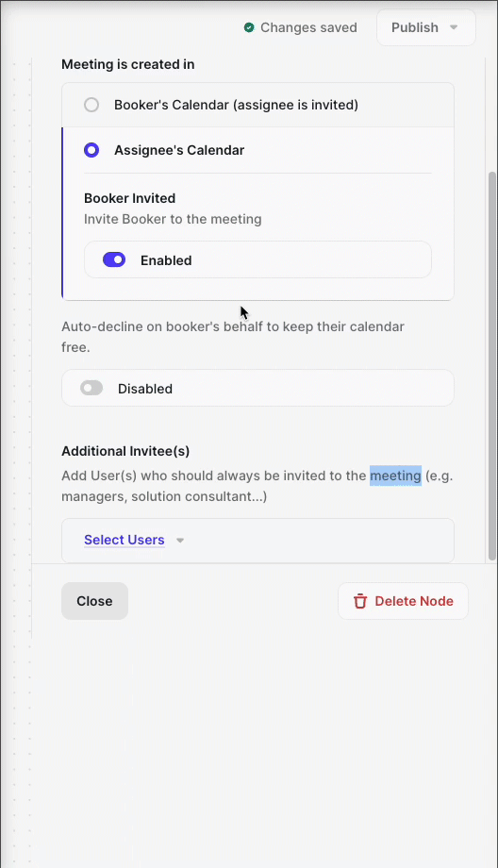Click the "Additional Invitee(s)" heading

pyautogui.click(x=125, y=451)
